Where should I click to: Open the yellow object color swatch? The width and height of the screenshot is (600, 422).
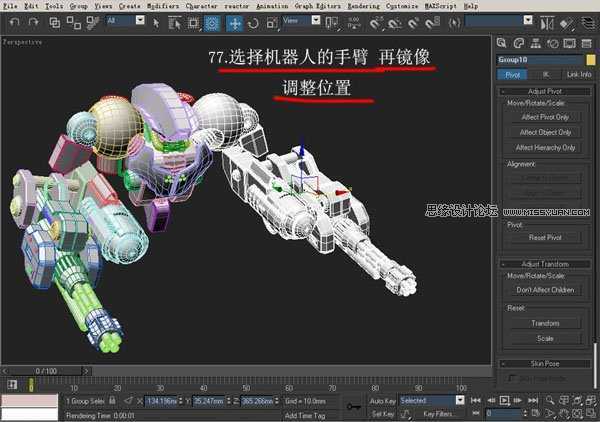click(x=591, y=60)
